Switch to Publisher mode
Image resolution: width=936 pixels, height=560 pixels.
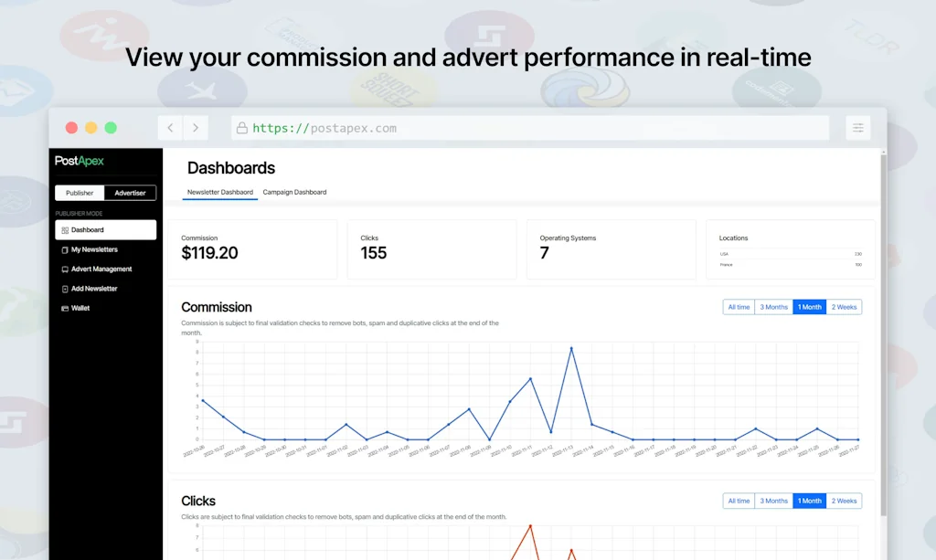coord(80,193)
